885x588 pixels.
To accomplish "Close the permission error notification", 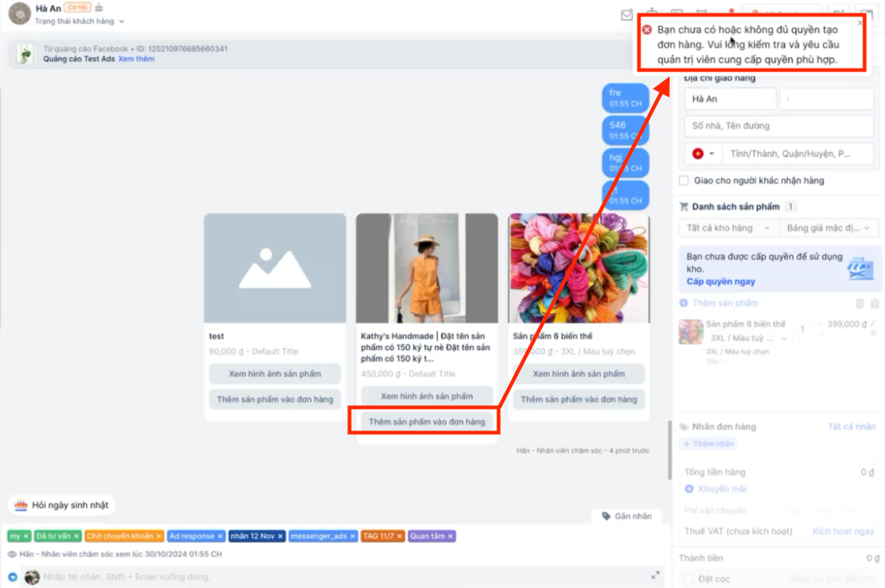I will [861, 23].
